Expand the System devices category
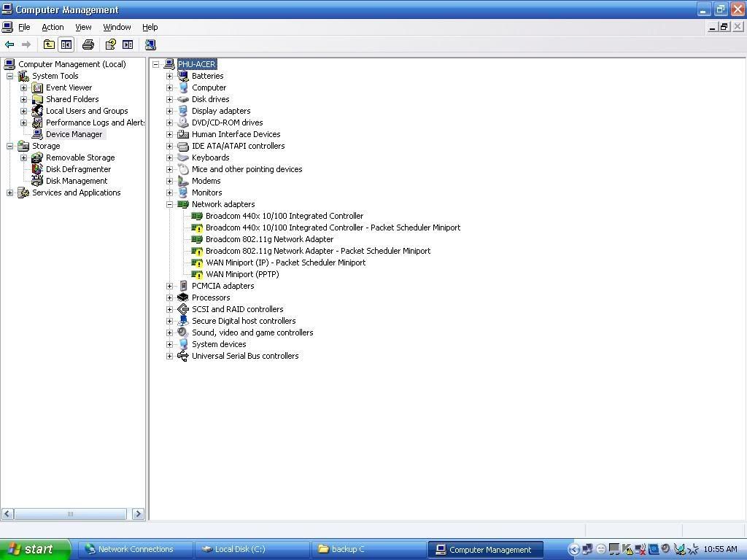Screen dimensions: 747x560 169,344
